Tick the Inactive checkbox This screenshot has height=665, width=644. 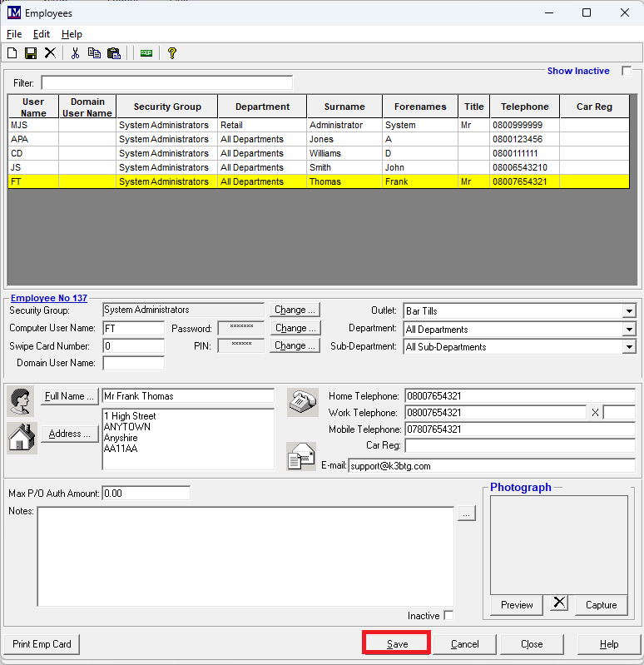449,616
